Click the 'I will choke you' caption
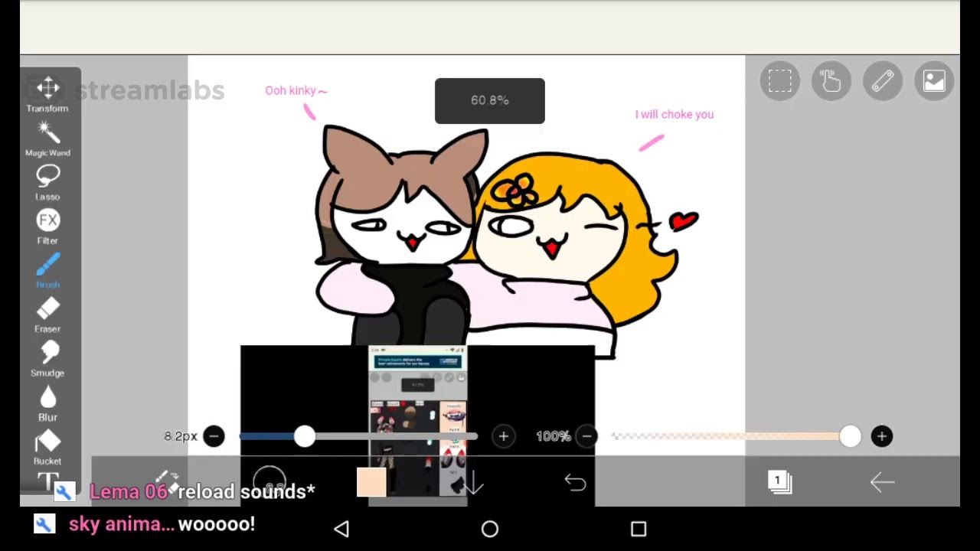The image size is (980, 551). pos(675,114)
